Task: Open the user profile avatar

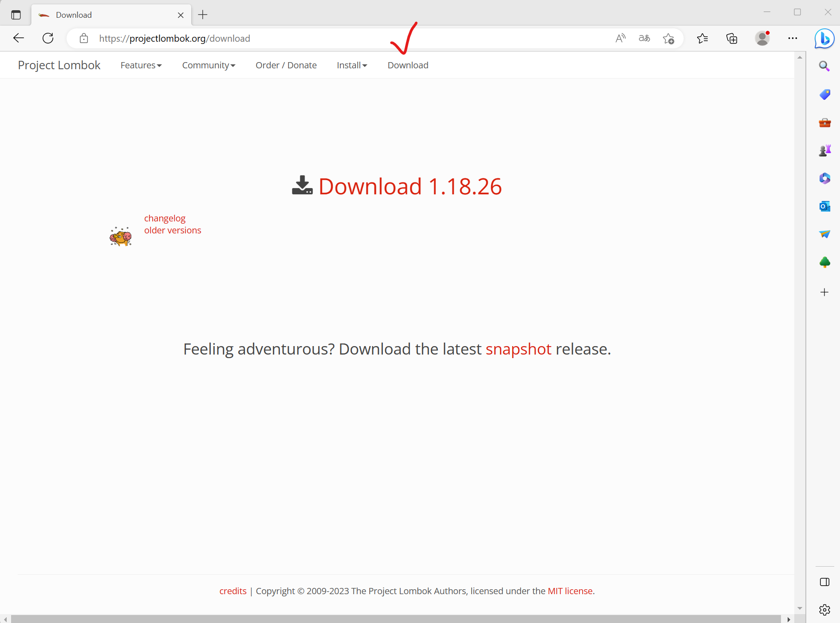Action: pyautogui.click(x=762, y=38)
